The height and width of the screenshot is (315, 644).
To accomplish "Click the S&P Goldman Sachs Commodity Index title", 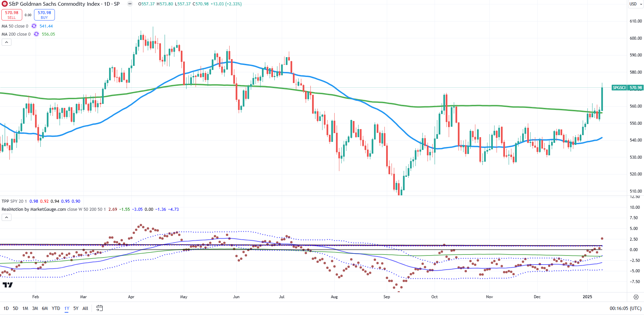I will pos(54,4).
